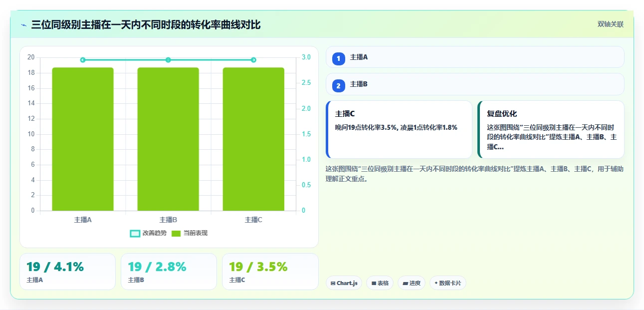Select the 19 / 4.1% stat card
The height and width of the screenshot is (310, 644).
pyautogui.click(x=67, y=272)
